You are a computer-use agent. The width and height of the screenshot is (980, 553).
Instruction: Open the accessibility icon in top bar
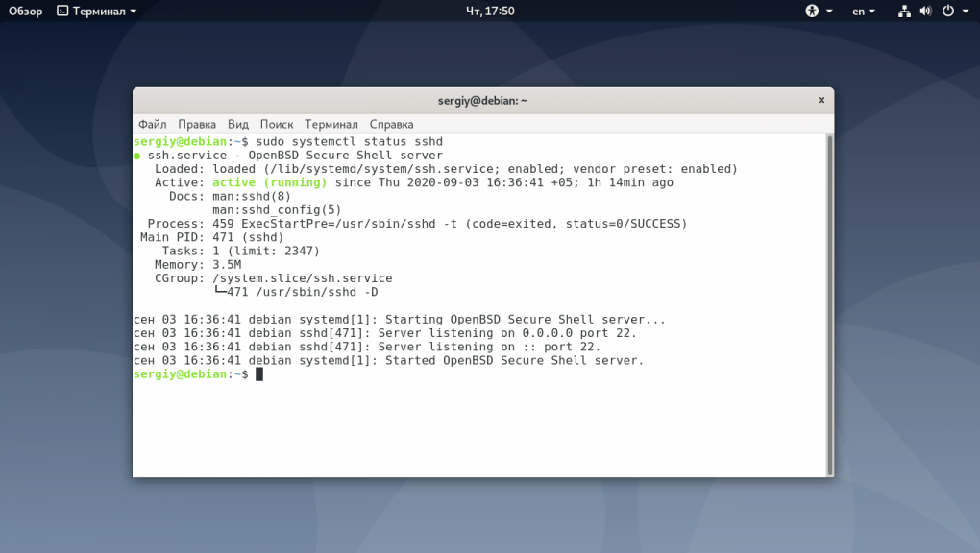tap(811, 11)
